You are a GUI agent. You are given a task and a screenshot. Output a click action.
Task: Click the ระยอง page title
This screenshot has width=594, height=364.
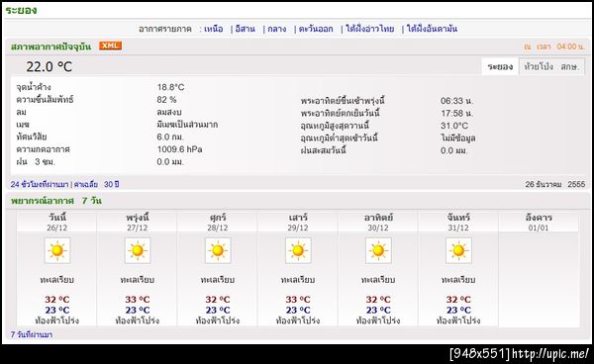pyautogui.click(x=21, y=10)
